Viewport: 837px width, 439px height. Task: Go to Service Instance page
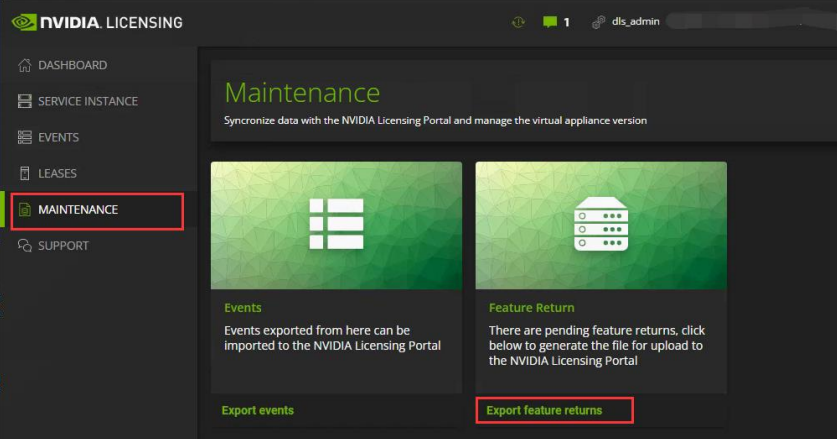tap(88, 101)
